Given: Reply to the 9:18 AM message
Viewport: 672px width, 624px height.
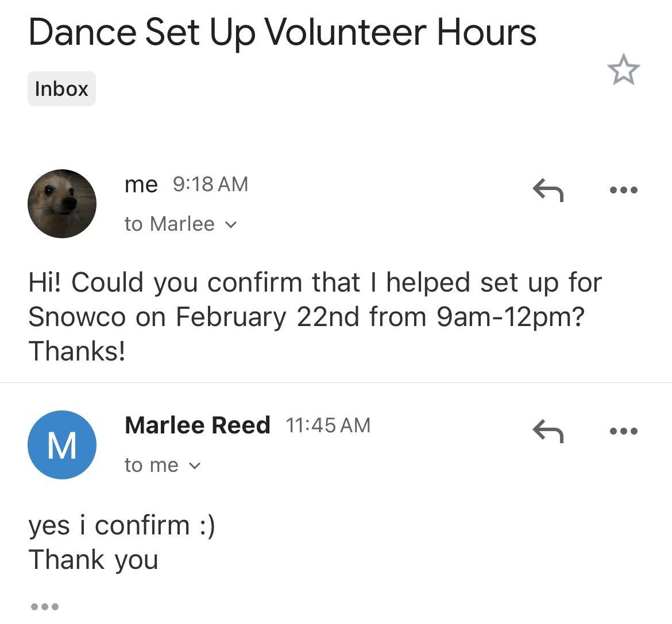Looking at the screenshot, I should (x=548, y=190).
